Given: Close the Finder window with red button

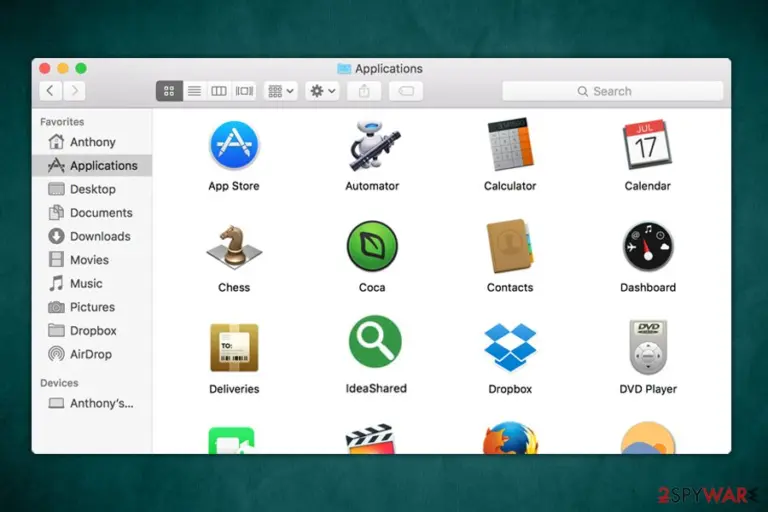Looking at the screenshot, I should (45, 69).
